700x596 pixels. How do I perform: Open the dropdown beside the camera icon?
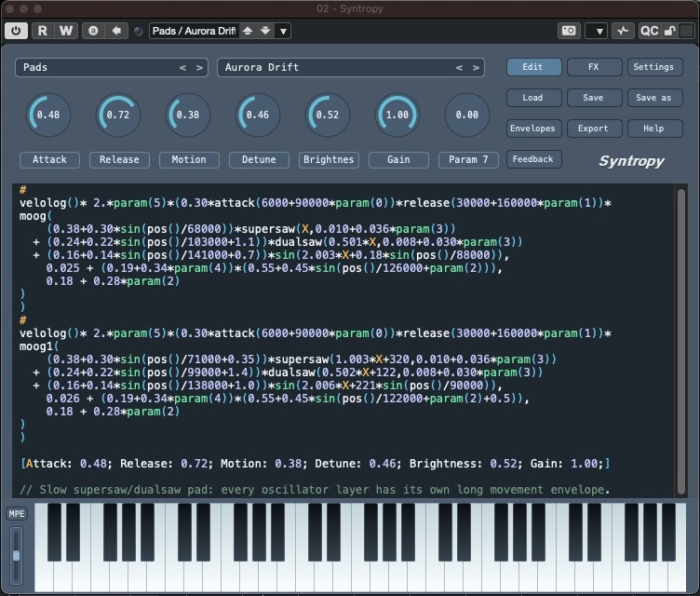(x=597, y=31)
